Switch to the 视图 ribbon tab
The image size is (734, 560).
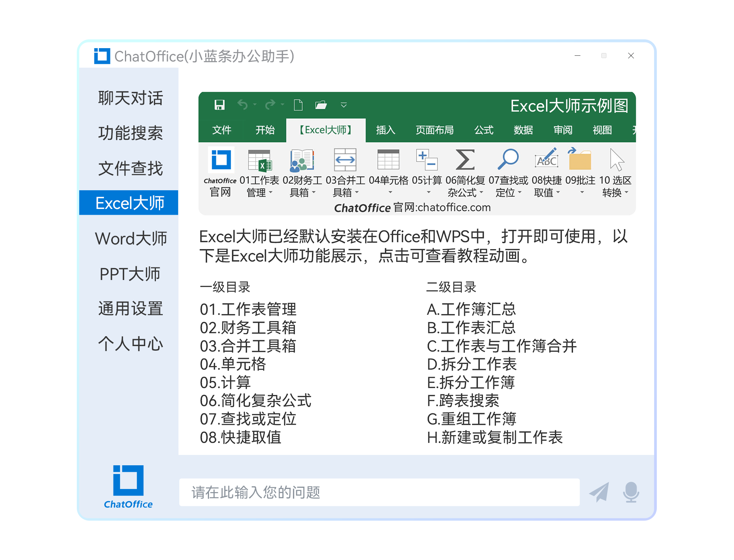point(602,130)
